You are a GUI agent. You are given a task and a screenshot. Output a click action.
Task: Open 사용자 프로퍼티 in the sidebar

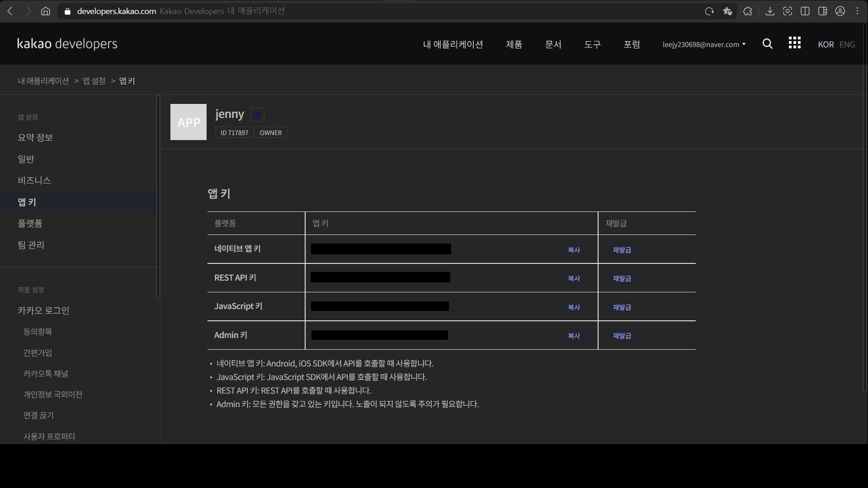point(49,436)
